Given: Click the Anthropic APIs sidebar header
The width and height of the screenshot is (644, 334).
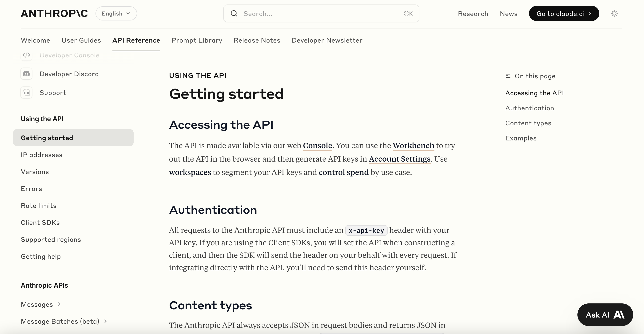Looking at the screenshot, I should pos(44,285).
